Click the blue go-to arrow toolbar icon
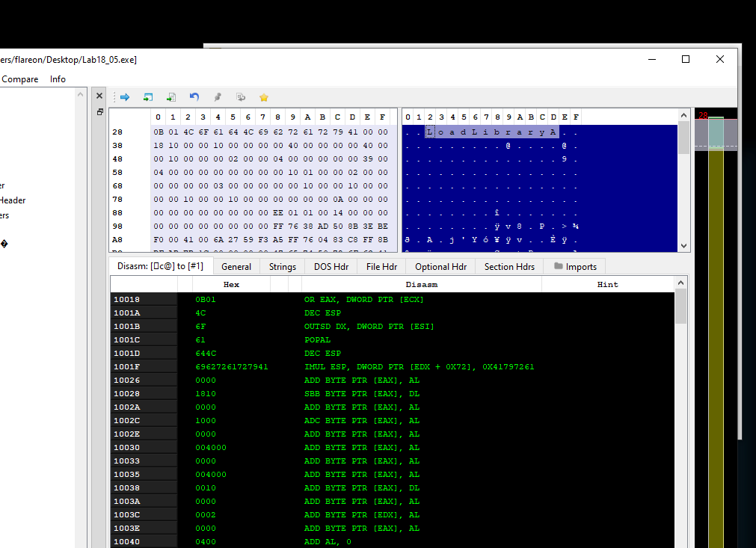This screenshot has height=548, width=756. tap(125, 97)
